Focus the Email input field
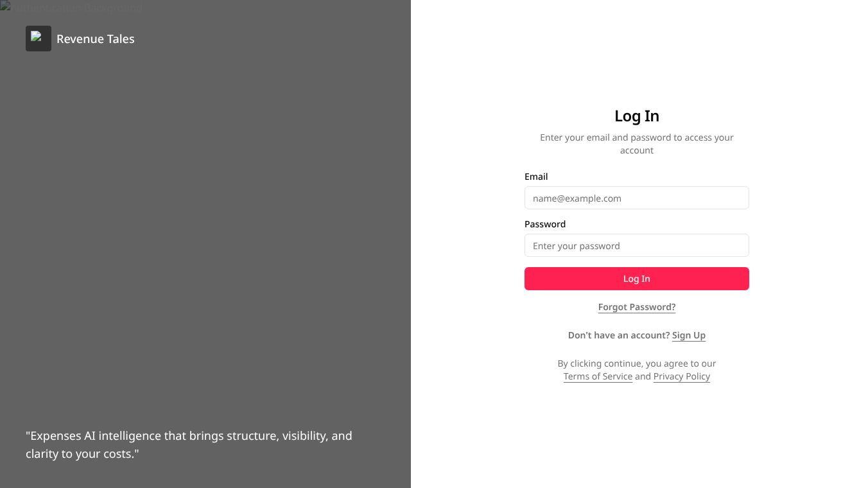Viewport: 868px width, 488px height. point(636,198)
